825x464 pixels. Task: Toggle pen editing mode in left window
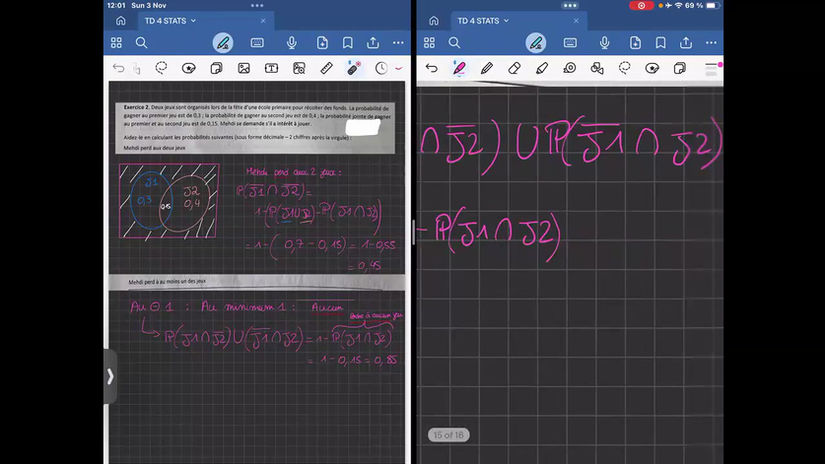(223, 43)
